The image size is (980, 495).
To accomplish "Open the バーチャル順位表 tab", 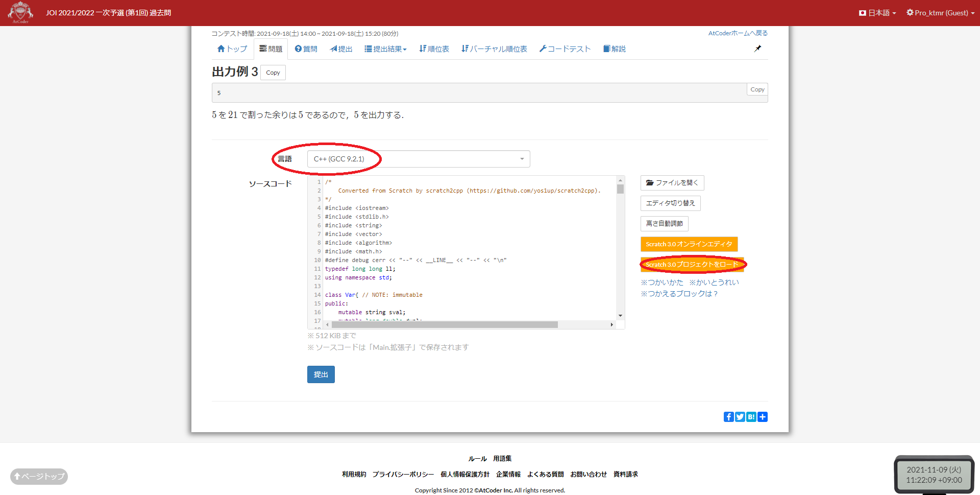I will click(494, 49).
